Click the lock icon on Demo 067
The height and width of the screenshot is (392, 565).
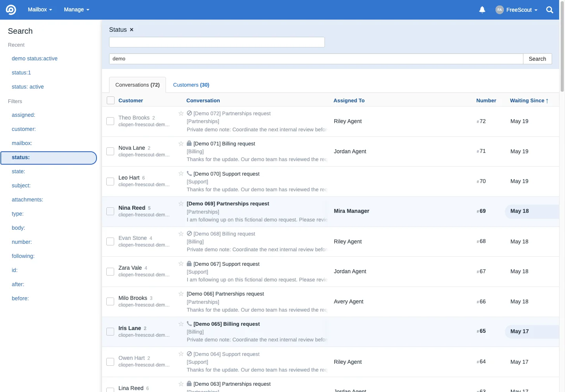pyautogui.click(x=189, y=263)
